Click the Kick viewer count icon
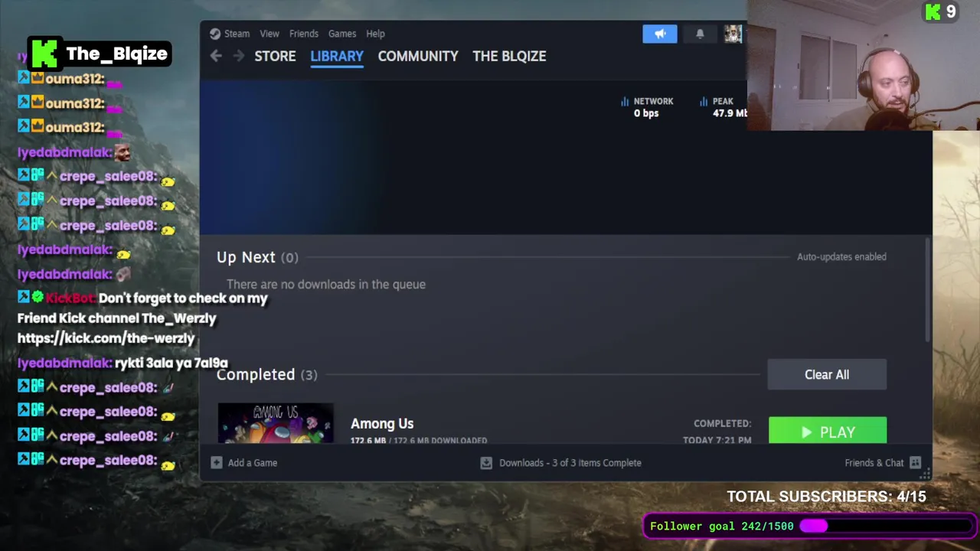980x551 pixels. coord(933,11)
